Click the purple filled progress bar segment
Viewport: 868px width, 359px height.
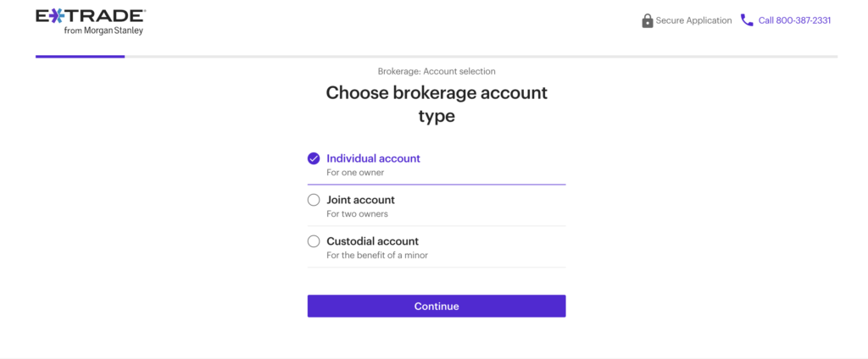(x=81, y=57)
